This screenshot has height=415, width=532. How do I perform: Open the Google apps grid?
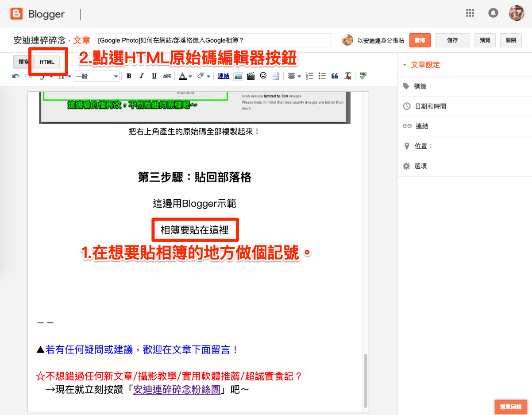click(x=470, y=13)
